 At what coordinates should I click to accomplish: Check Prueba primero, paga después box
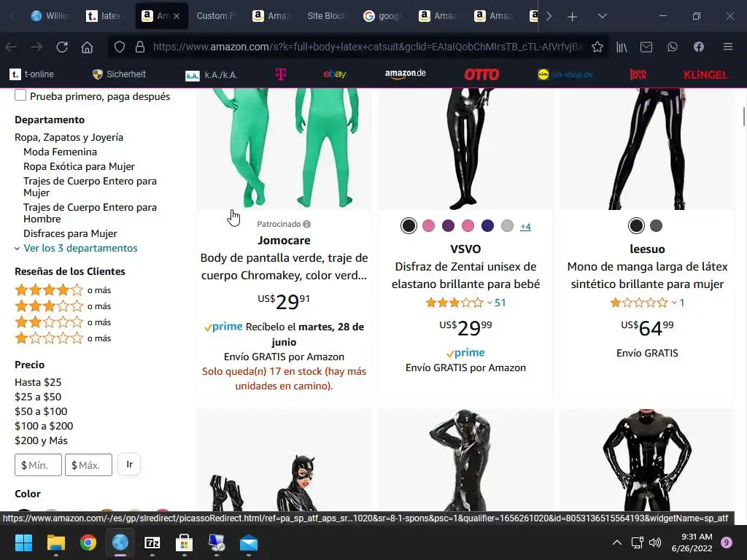[20, 96]
